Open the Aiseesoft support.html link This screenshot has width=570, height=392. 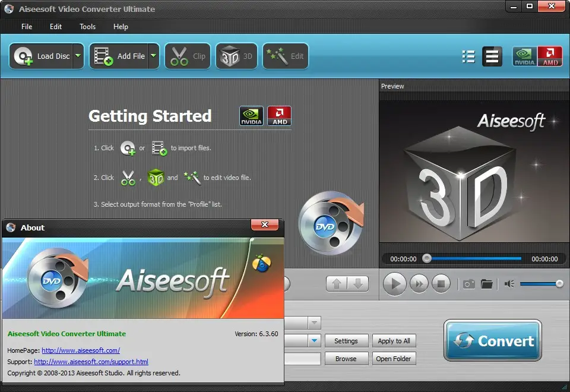(91, 362)
